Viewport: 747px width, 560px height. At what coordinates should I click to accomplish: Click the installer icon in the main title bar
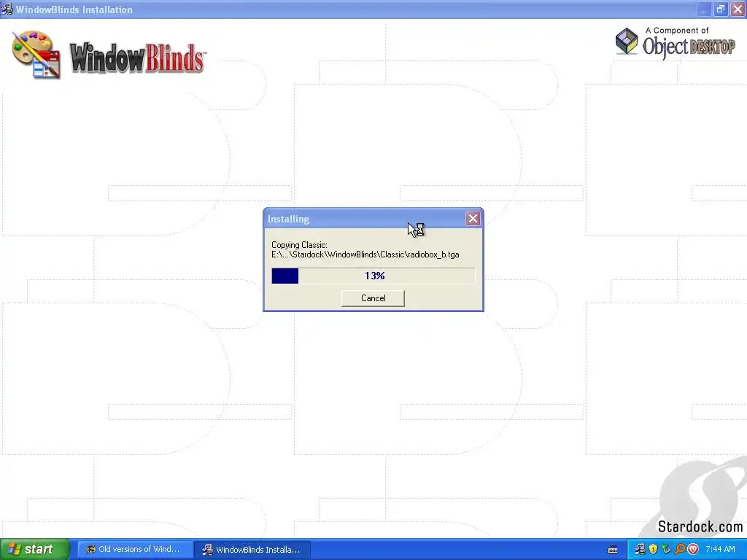coord(7,9)
